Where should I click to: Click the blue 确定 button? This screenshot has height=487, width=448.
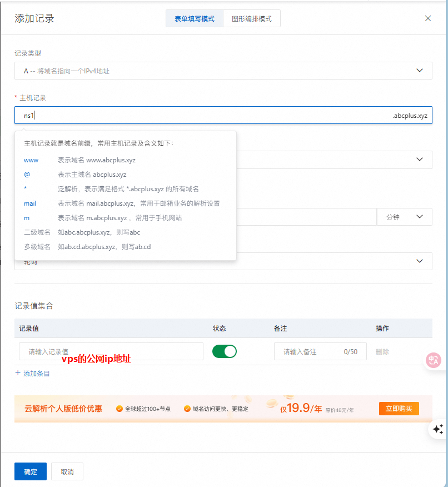pyautogui.click(x=31, y=471)
